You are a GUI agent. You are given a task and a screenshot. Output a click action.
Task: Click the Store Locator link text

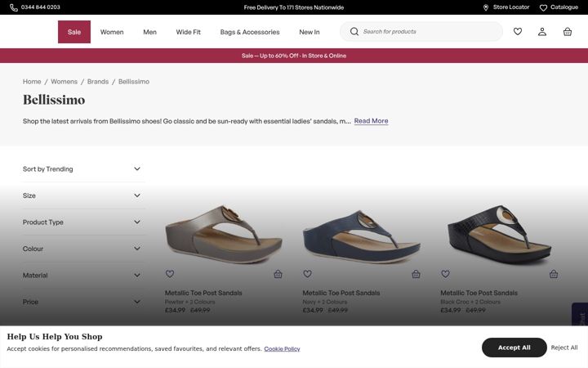(x=511, y=7)
